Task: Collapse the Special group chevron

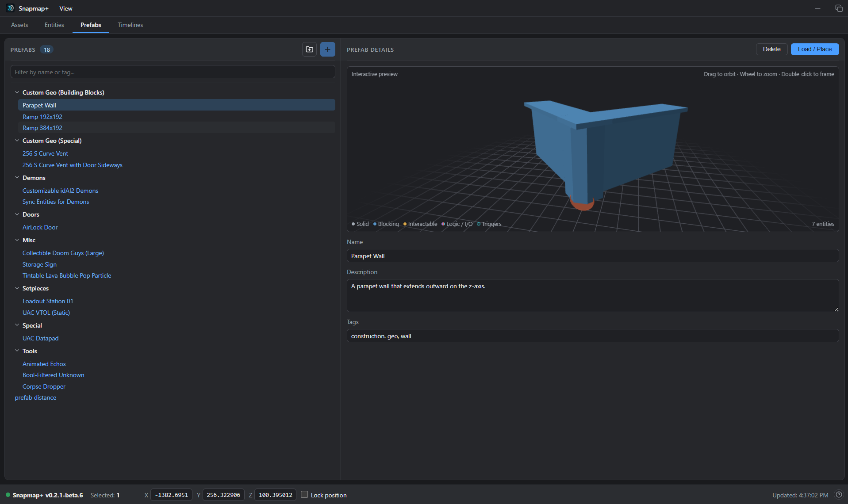Action: 17,325
